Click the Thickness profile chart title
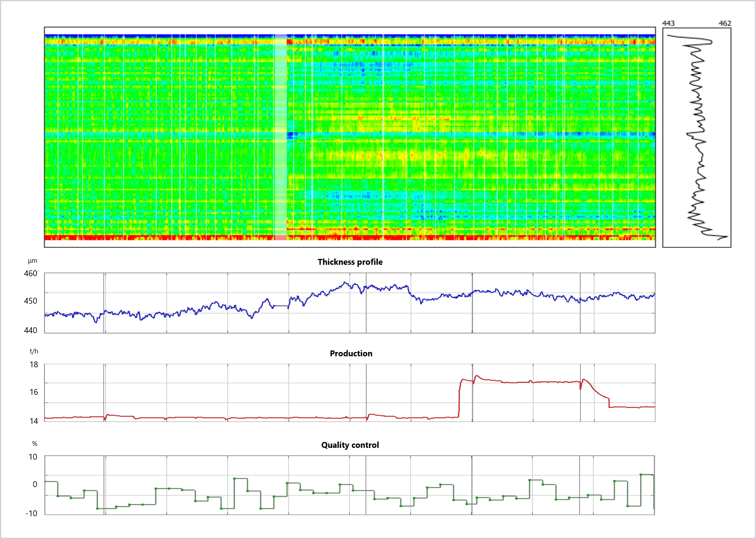 point(351,262)
